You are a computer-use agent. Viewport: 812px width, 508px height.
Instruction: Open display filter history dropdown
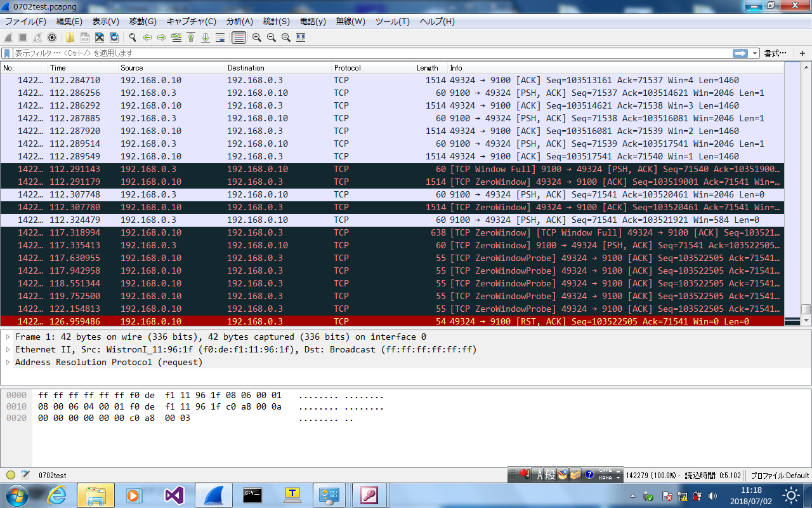pyautogui.click(x=755, y=53)
